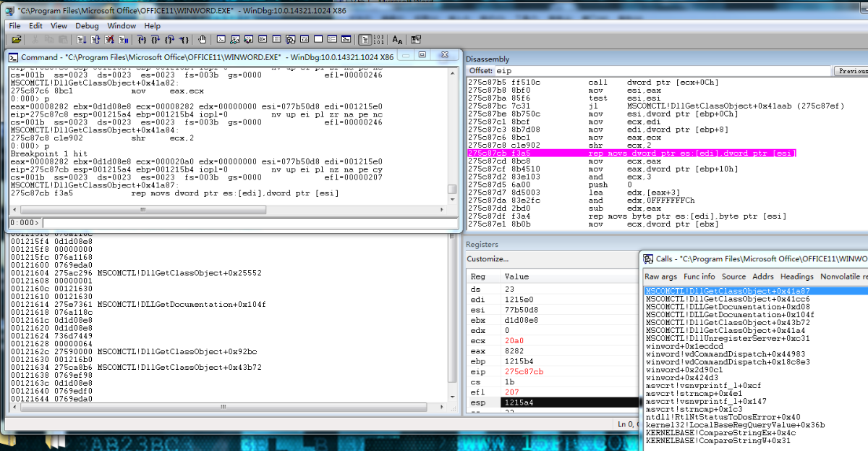Click the Open Source File toolbar icon
The height and width of the screenshot is (451, 868).
16,39
